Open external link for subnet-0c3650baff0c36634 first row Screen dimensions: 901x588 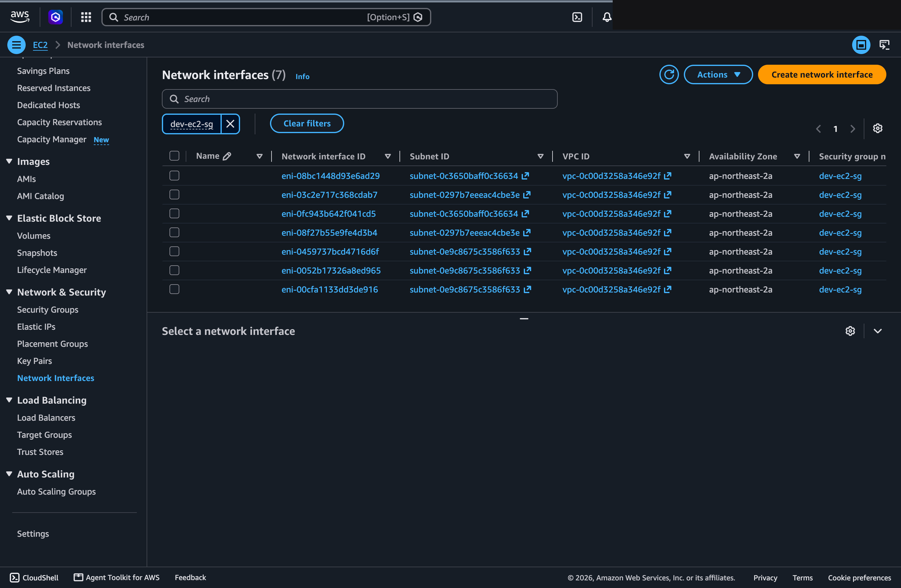[x=525, y=176]
